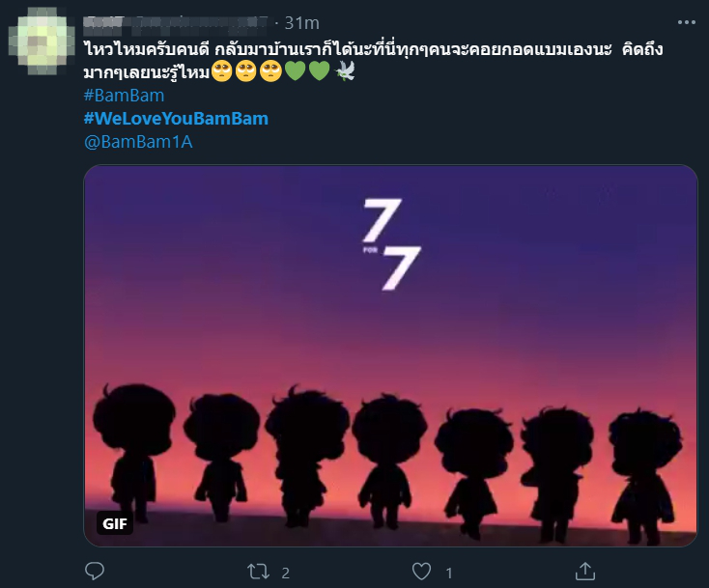
Task: Retweet this post using the arrows icon
Action: click(x=258, y=572)
